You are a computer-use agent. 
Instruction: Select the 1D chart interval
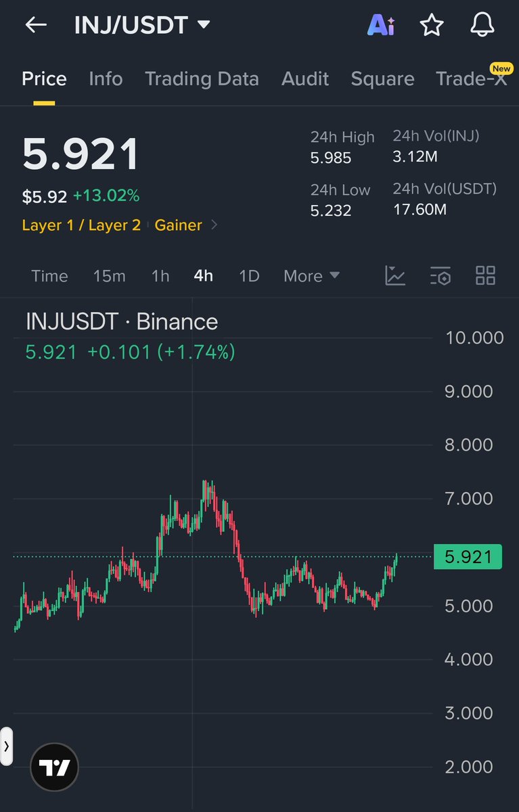pos(249,276)
